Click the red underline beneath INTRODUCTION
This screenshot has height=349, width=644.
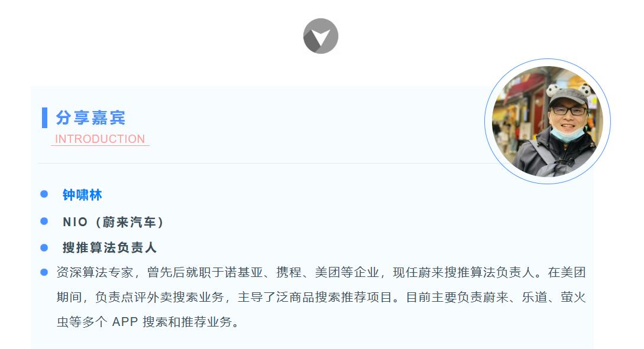pyautogui.click(x=100, y=145)
